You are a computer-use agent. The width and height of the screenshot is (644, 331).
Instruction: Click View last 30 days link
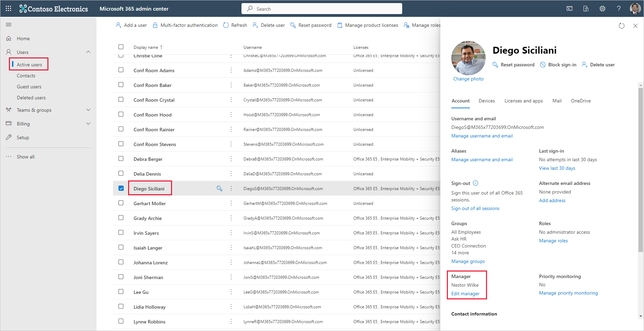point(557,168)
